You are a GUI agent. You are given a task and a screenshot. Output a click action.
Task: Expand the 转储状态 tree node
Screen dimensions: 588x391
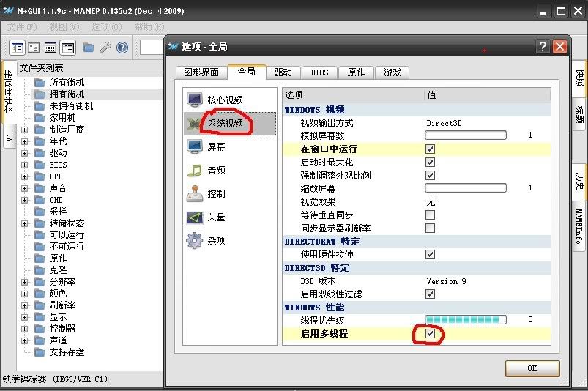tap(24, 223)
